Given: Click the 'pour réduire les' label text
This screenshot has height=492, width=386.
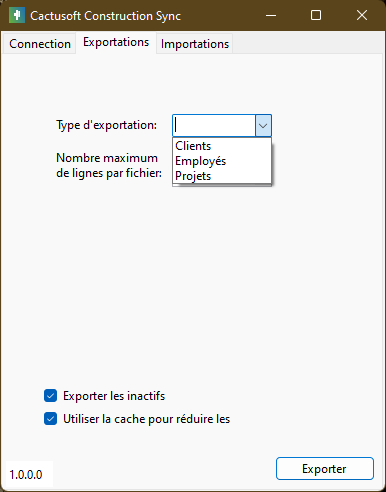Looking at the screenshot, I should click(189, 419).
